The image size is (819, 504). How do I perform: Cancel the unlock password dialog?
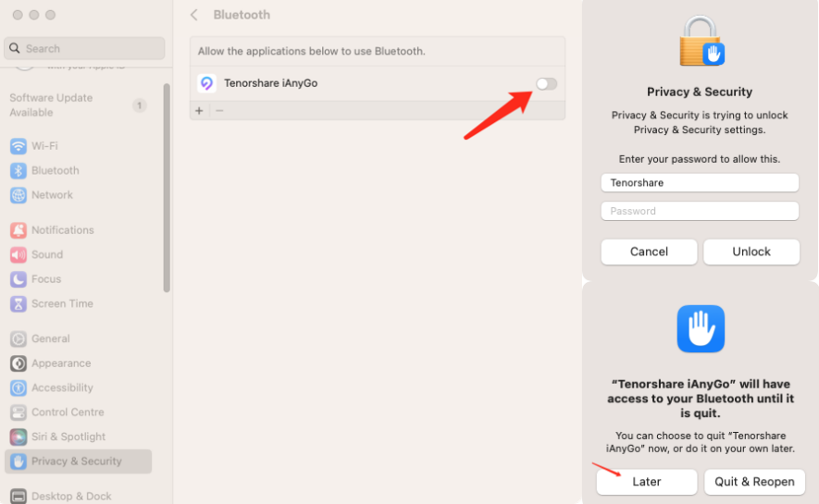649,252
